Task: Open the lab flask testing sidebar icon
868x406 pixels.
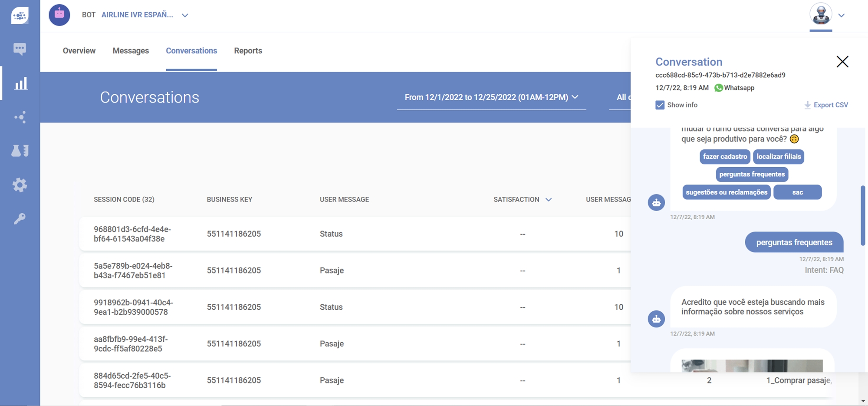Action: tap(20, 151)
